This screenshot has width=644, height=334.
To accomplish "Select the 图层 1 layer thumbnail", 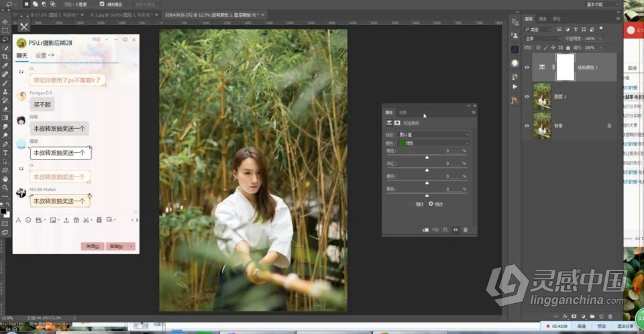I will pyautogui.click(x=541, y=96).
